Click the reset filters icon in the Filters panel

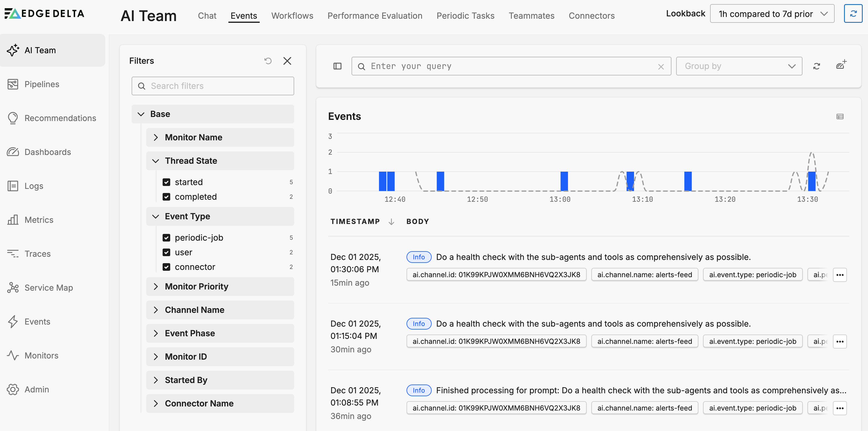pyautogui.click(x=268, y=61)
